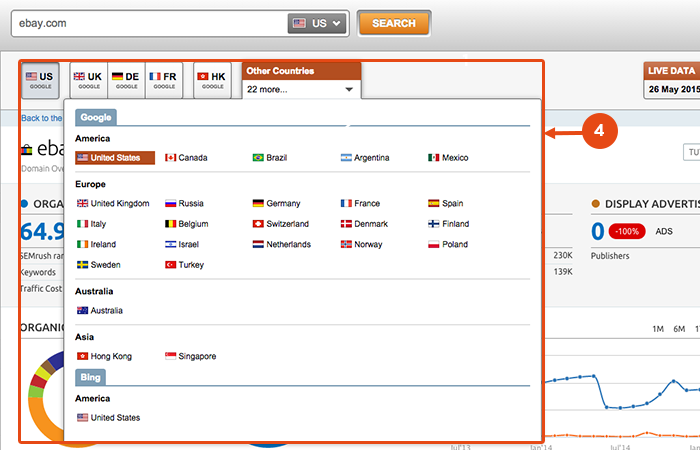Click the Mexico flag icon
The height and width of the screenshot is (450, 700).
click(x=433, y=158)
